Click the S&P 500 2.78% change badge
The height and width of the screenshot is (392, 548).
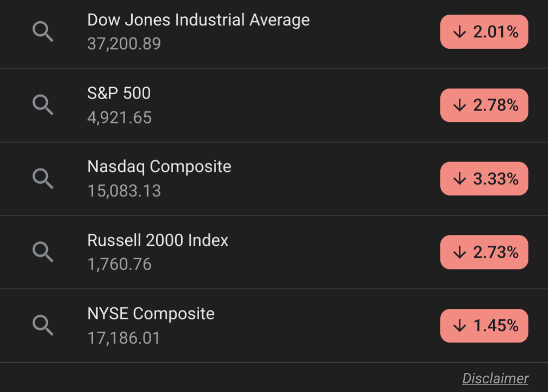click(484, 105)
